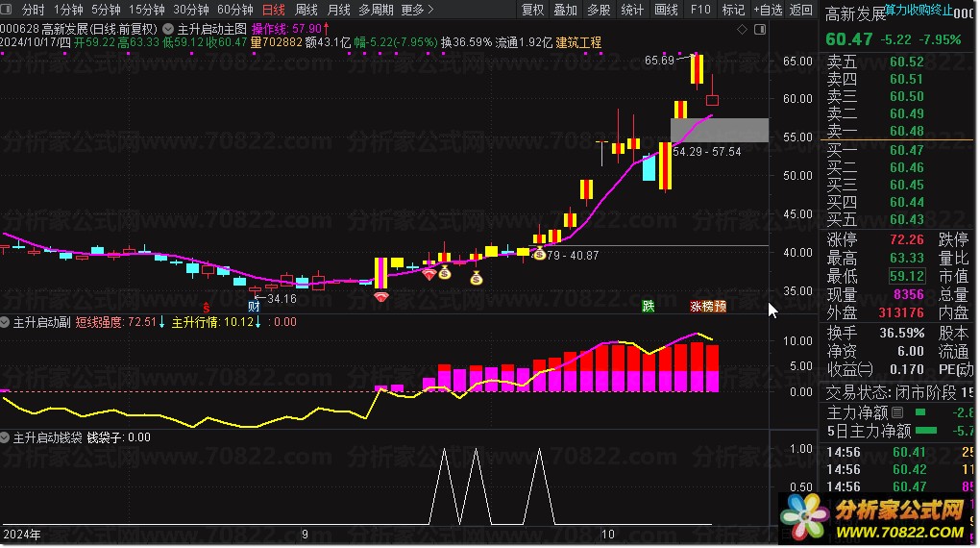Click the 买一 price 60.47
The image size is (980, 548).
[906, 150]
